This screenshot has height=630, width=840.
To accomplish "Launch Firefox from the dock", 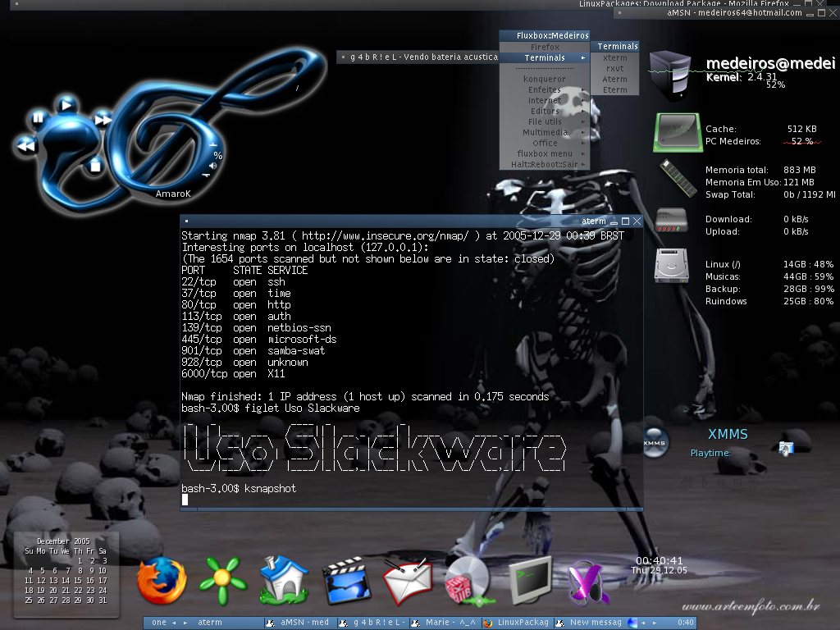I will 162,582.
